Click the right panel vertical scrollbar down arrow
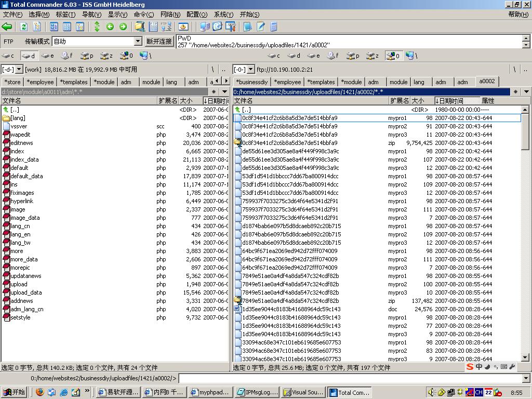This screenshot has height=399, width=532. click(525, 357)
